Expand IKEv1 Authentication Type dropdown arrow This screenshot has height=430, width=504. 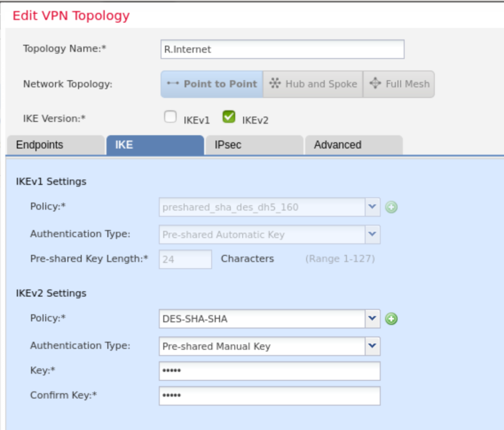click(373, 235)
